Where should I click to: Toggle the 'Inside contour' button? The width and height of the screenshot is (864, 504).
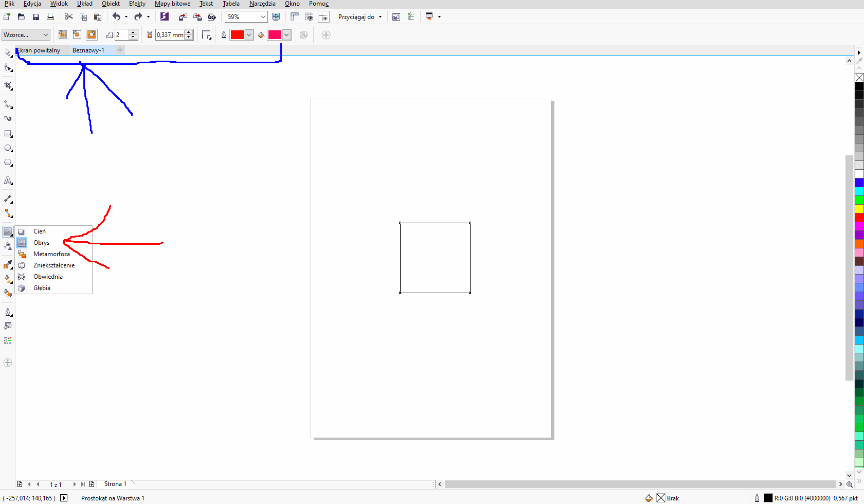coord(77,35)
